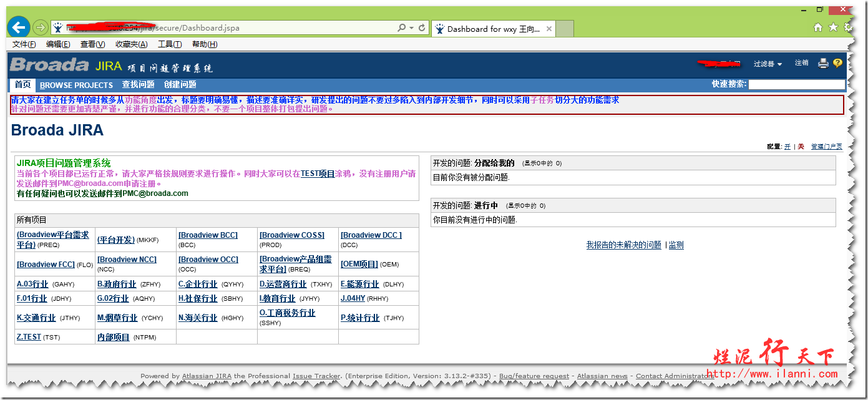Screen dimensions: 868x400
Task: Open the 收藏夹(A) favorites menu
Action: click(x=131, y=44)
